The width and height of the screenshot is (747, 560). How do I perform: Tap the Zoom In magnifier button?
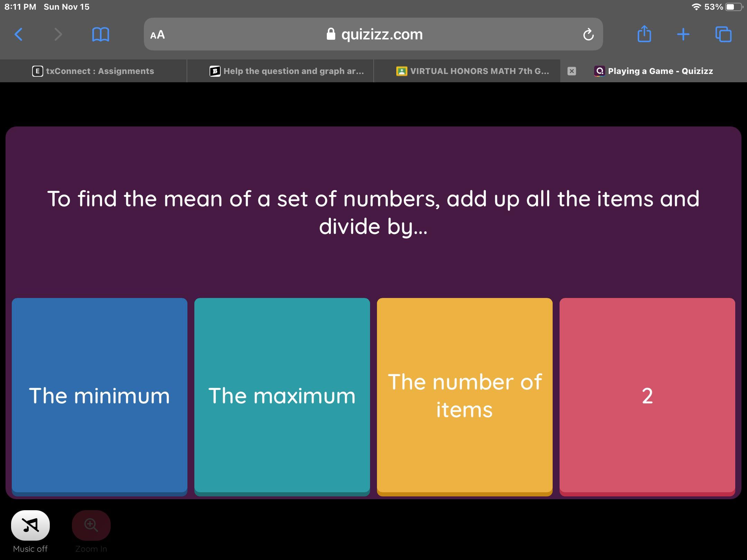click(91, 525)
